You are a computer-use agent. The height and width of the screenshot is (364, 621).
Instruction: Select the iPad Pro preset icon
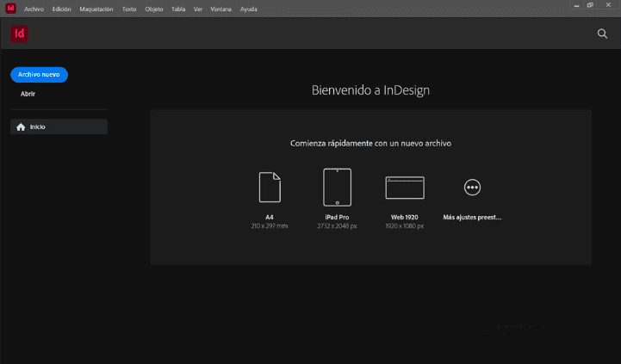[x=337, y=187]
